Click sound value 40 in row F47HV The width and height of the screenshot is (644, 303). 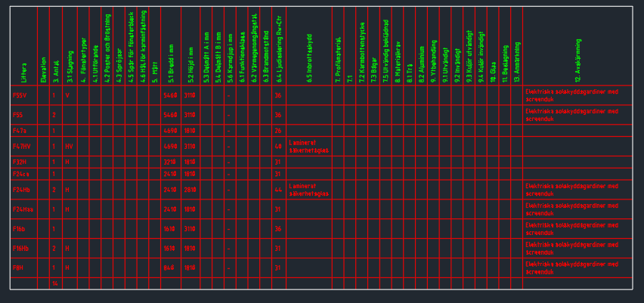tap(278, 146)
